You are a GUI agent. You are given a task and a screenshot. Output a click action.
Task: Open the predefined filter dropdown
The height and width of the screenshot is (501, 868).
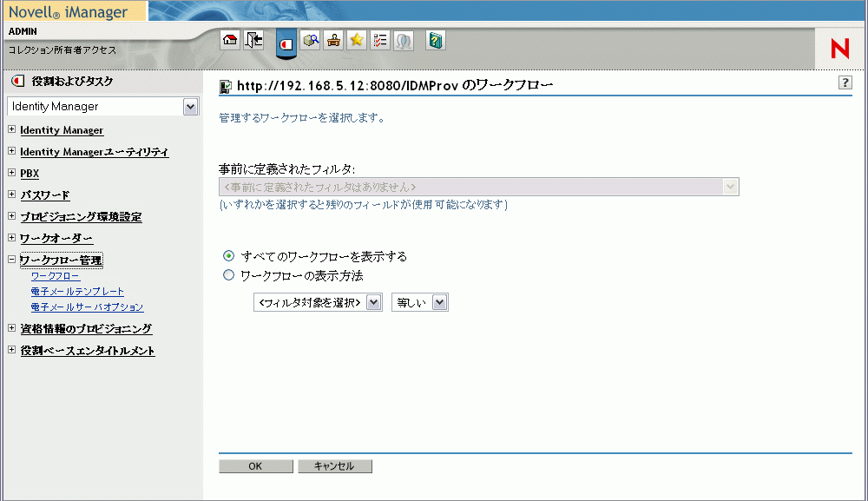[479, 187]
